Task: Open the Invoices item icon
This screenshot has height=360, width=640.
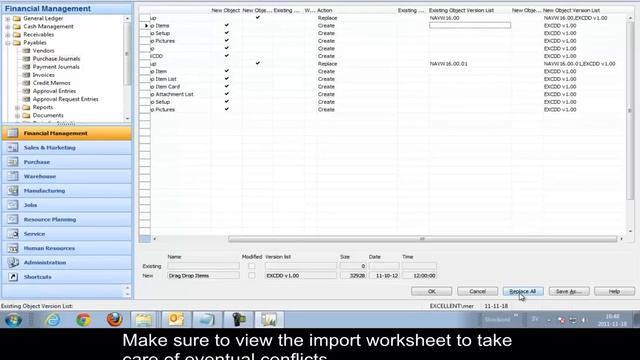Action: [27, 75]
